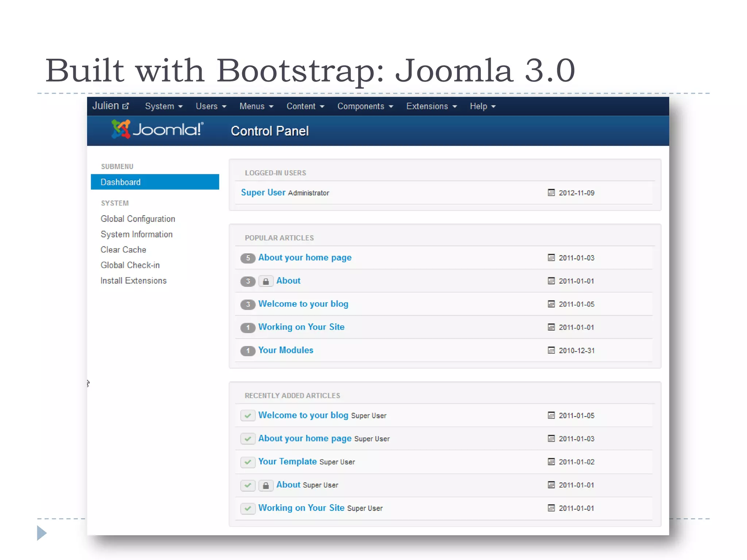Open popular article About
This screenshot has width=747, height=560.
click(288, 281)
